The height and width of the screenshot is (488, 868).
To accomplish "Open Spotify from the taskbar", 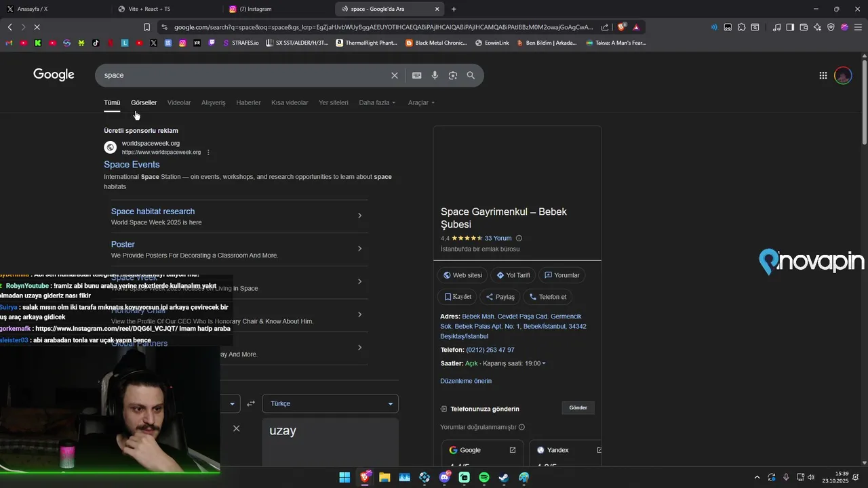I will click(484, 477).
